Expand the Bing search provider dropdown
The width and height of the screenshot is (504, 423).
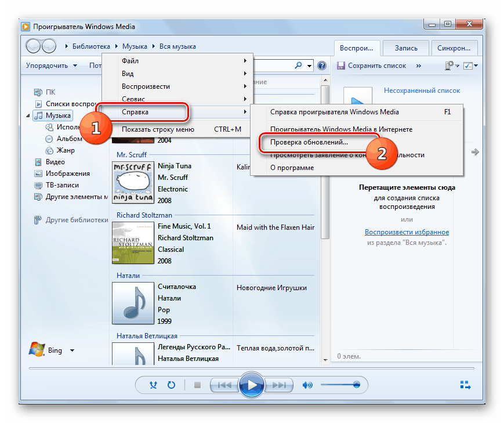coord(71,350)
